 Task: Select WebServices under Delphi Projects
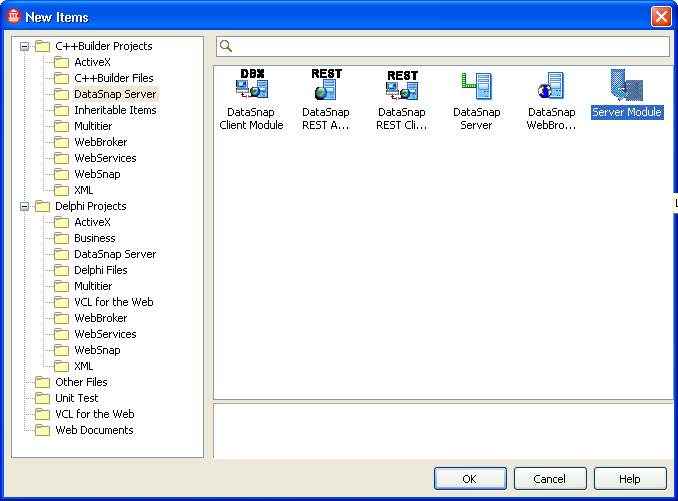click(x=105, y=334)
